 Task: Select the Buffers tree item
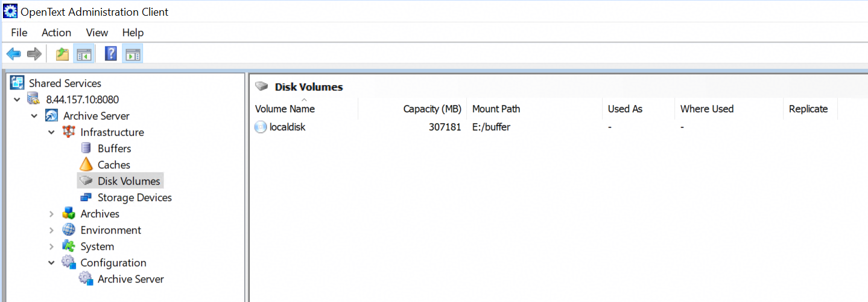tap(114, 149)
